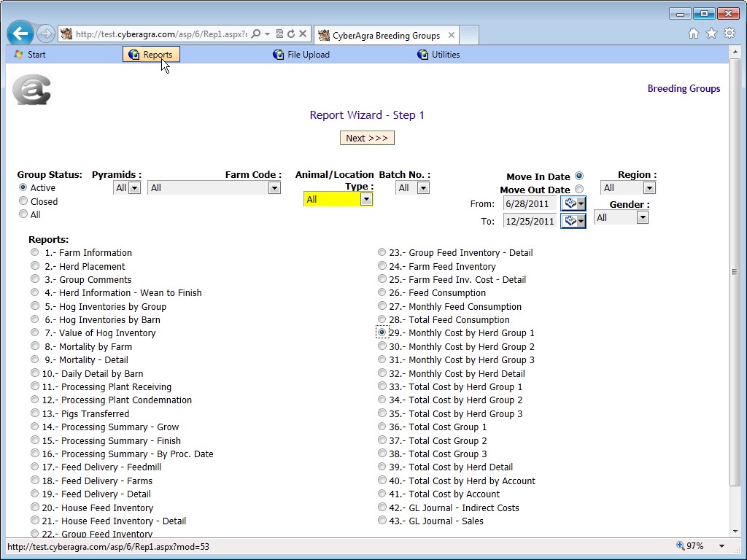Click the Breeding Groups link
The width and height of the screenshot is (747, 560).
(x=684, y=89)
